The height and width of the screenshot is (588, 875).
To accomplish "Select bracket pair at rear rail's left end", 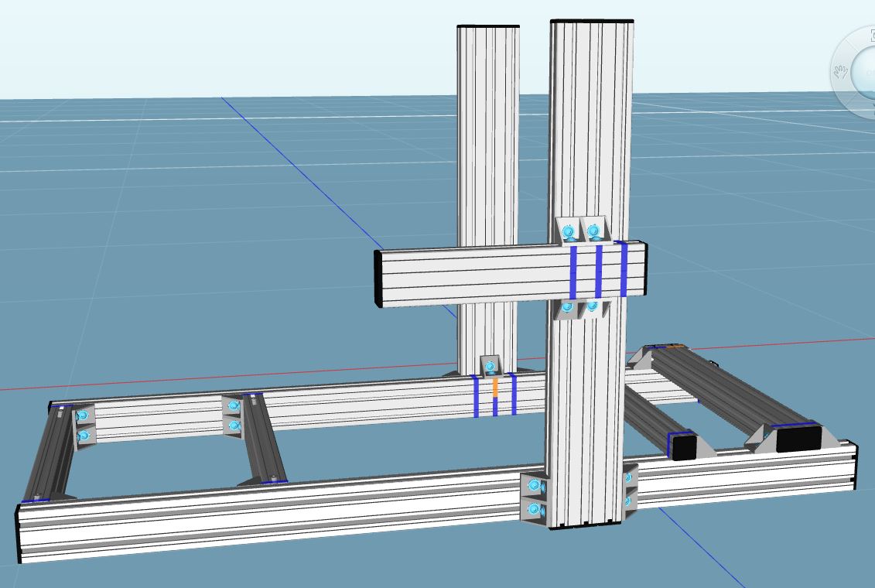I will click(84, 425).
